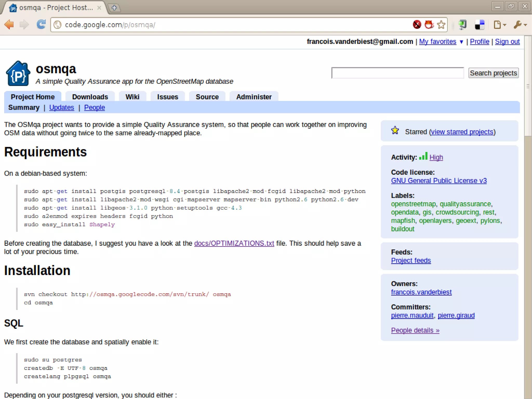
Task: Open the Source tab
Action: click(207, 97)
